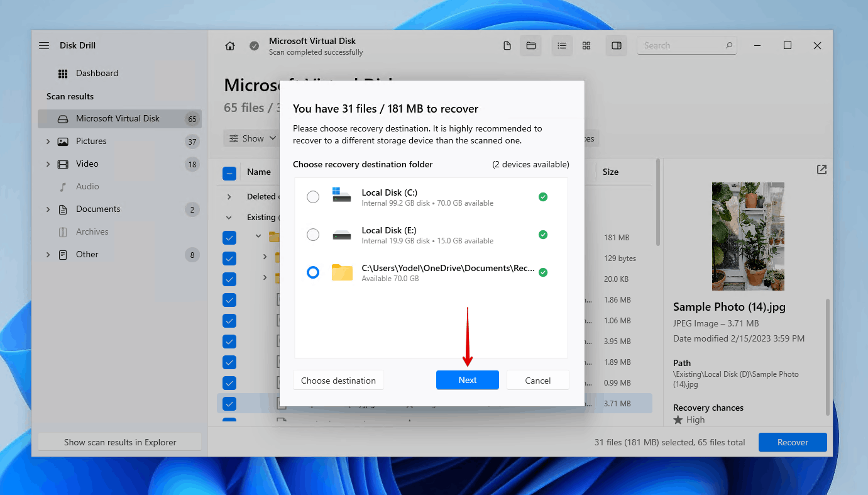The width and height of the screenshot is (868, 495).
Task: Open the hamburger menu in Disk Drill
Action: pos(44,46)
